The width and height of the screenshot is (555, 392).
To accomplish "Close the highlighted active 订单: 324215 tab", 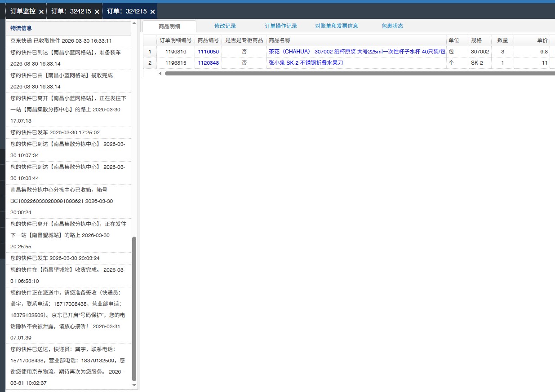I will pyautogui.click(x=152, y=12).
